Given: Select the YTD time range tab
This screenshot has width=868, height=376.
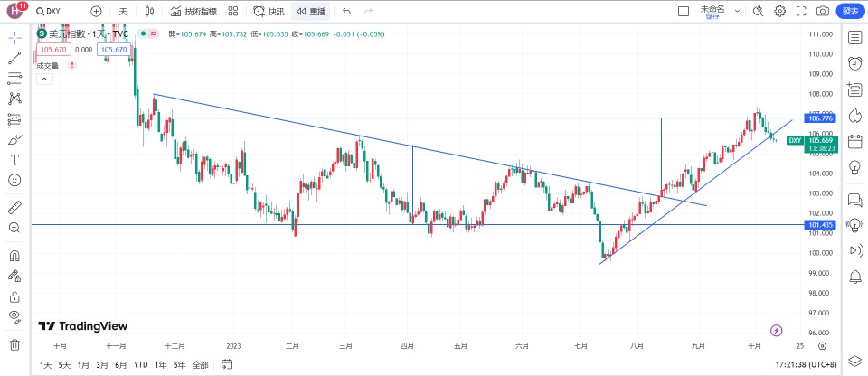Looking at the screenshot, I should (x=141, y=364).
